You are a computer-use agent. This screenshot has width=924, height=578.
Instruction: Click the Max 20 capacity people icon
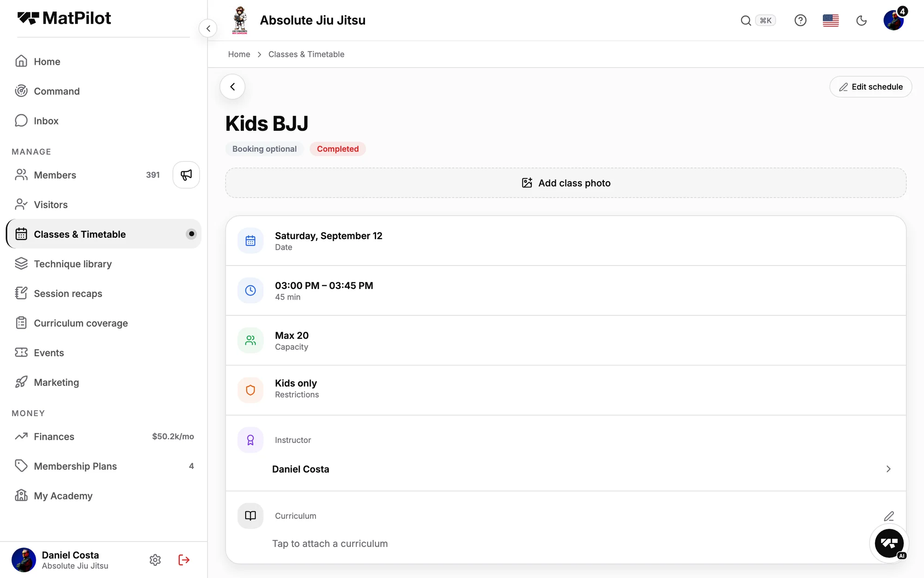click(x=250, y=340)
